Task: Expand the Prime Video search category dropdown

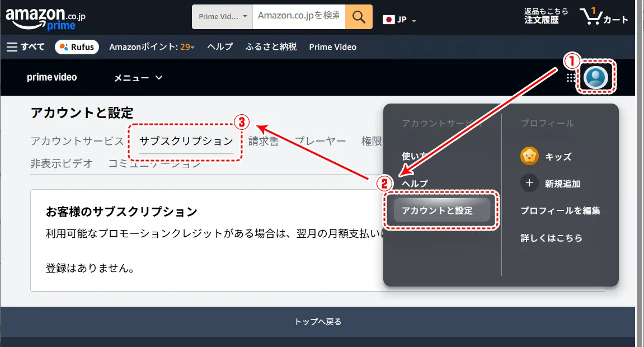Action: click(x=222, y=17)
